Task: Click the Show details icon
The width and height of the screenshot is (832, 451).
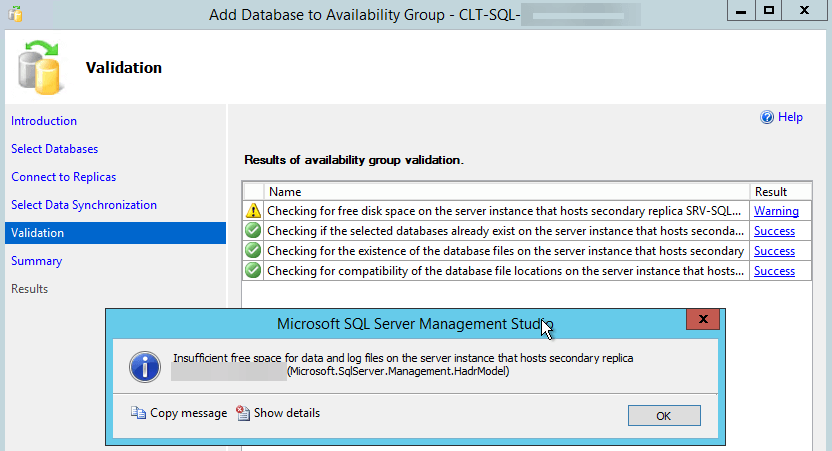Action: (x=243, y=413)
